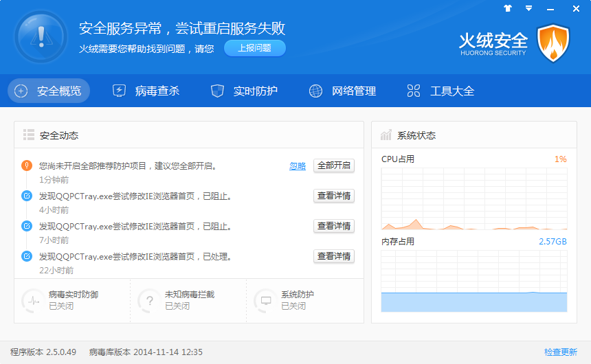View details of the 22小时前 QQPCTray.exe event
The width and height of the screenshot is (591, 364).
(334, 256)
